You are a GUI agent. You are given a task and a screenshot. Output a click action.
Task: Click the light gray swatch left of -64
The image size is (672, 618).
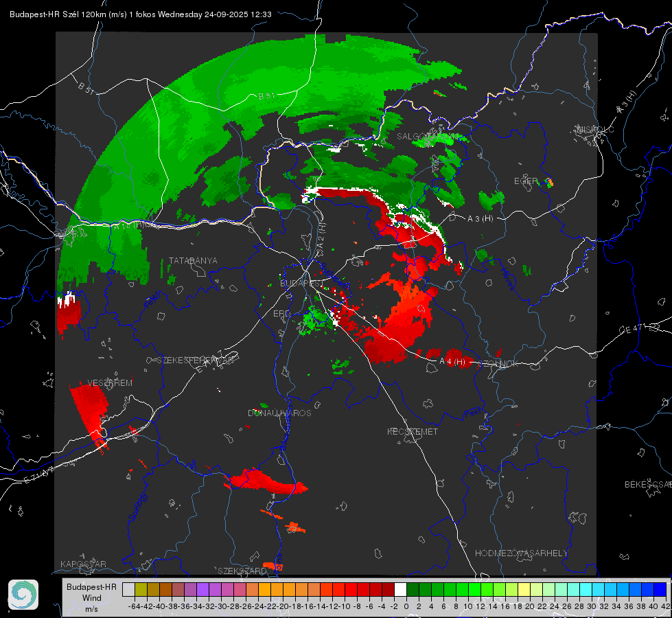pos(128,589)
